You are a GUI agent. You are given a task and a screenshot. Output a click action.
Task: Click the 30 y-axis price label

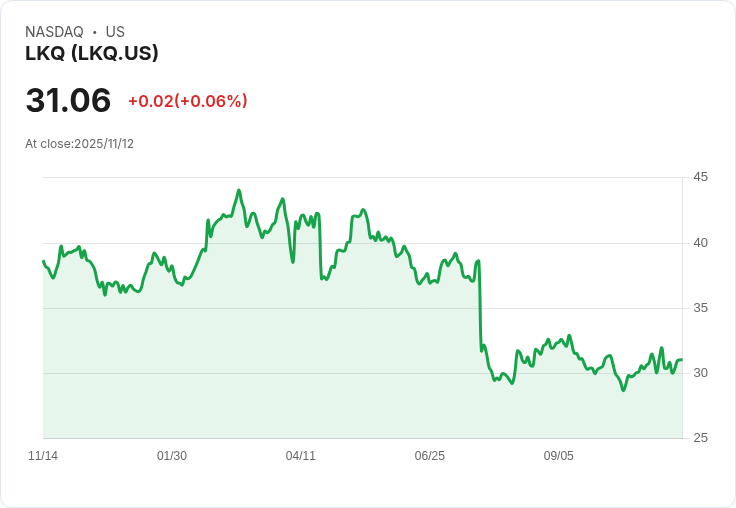pyautogui.click(x=701, y=373)
